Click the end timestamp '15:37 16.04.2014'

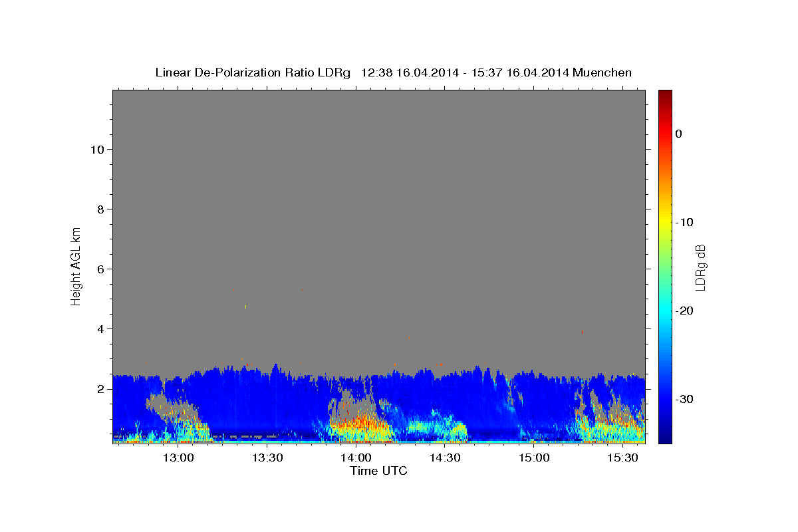click(x=519, y=72)
